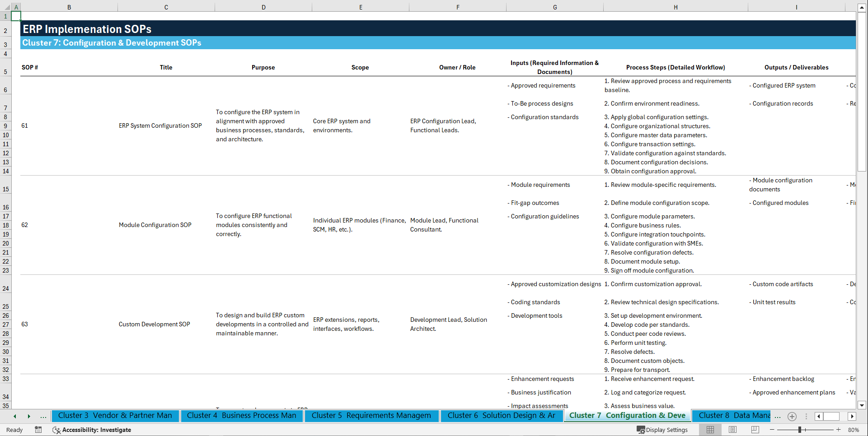Zoom in with the plus button
Image resolution: width=868 pixels, height=436 pixels.
839,430
